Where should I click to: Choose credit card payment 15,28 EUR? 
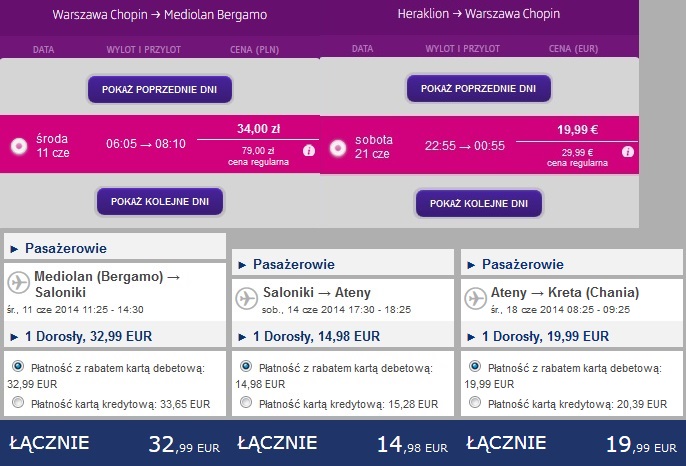246,402
